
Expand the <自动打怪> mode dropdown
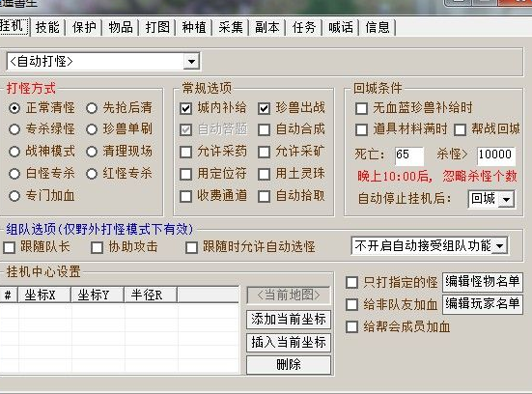pos(191,62)
